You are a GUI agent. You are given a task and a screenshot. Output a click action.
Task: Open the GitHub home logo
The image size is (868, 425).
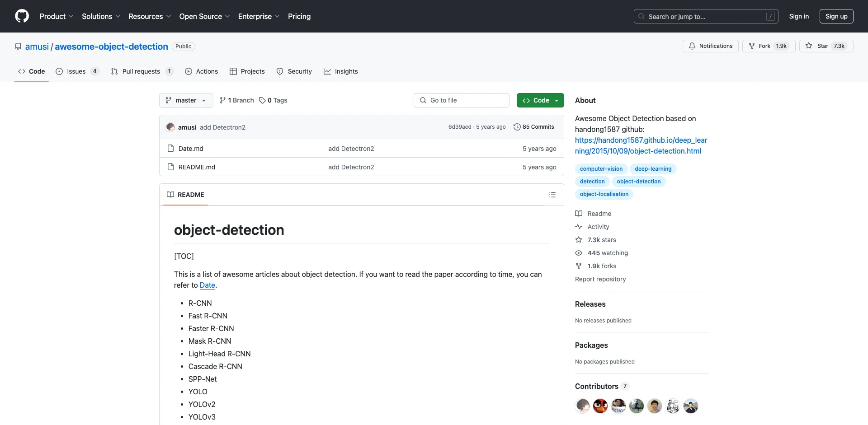click(x=22, y=16)
